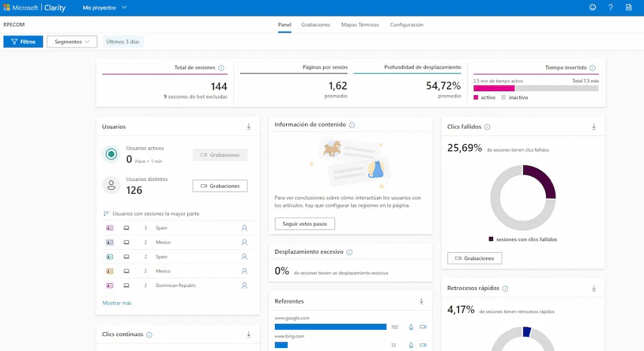
Task: Click the sesiones con clics fallidos swatch
Action: click(491, 239)
